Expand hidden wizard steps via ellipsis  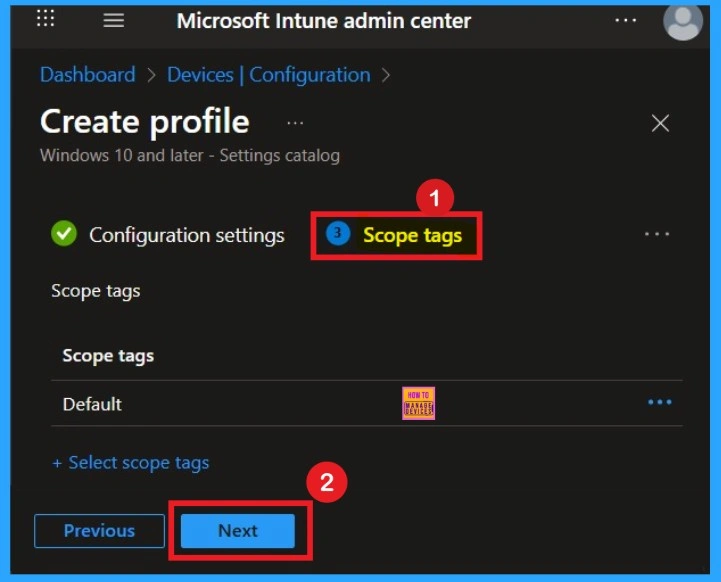(657, 234)
